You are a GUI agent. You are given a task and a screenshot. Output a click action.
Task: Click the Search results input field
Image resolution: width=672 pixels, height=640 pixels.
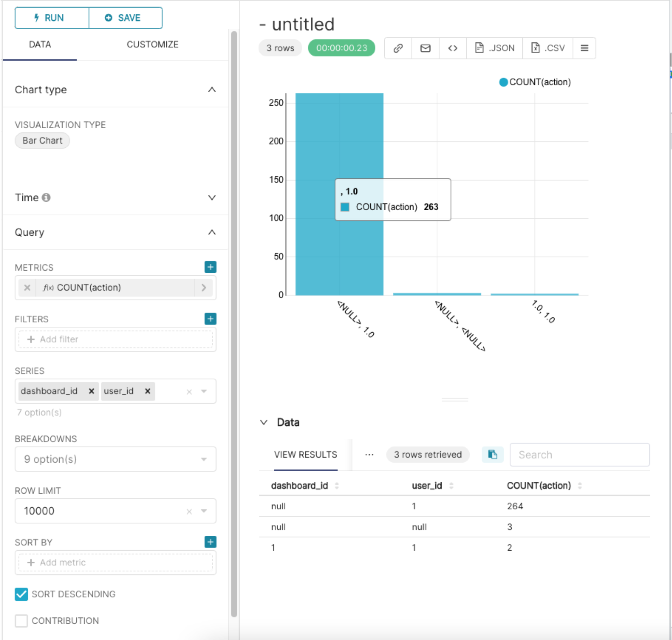tap(579, 455)
